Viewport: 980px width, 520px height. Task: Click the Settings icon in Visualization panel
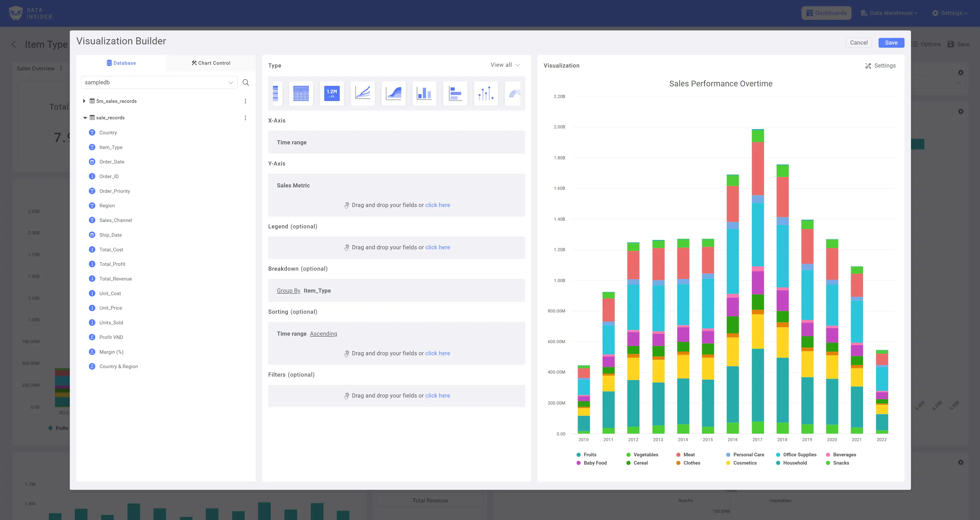tap(867, 65)
